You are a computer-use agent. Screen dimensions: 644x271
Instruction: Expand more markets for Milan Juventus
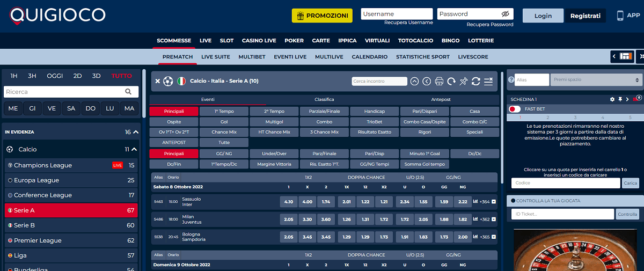tap(493, 219)
